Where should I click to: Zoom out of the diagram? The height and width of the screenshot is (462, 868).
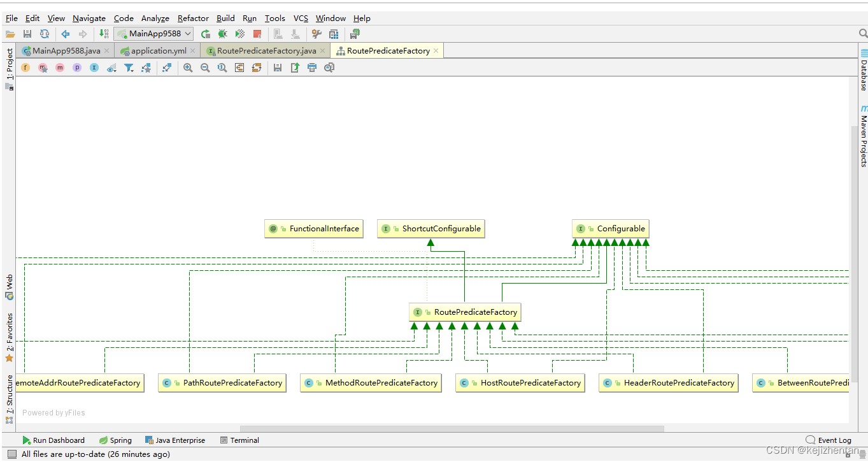coord(205,68)
